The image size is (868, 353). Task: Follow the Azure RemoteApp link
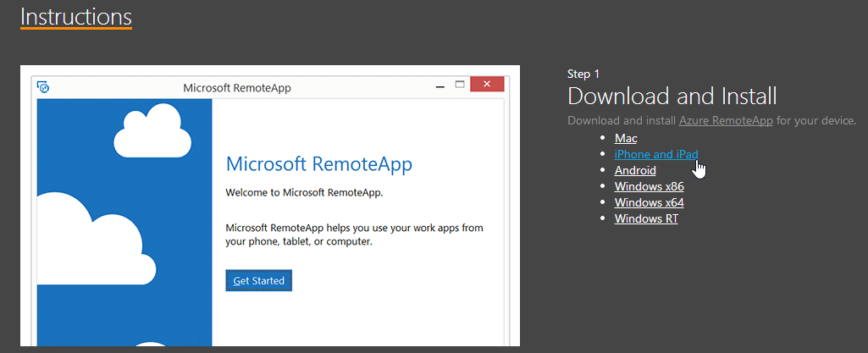[x=726, y=120]
